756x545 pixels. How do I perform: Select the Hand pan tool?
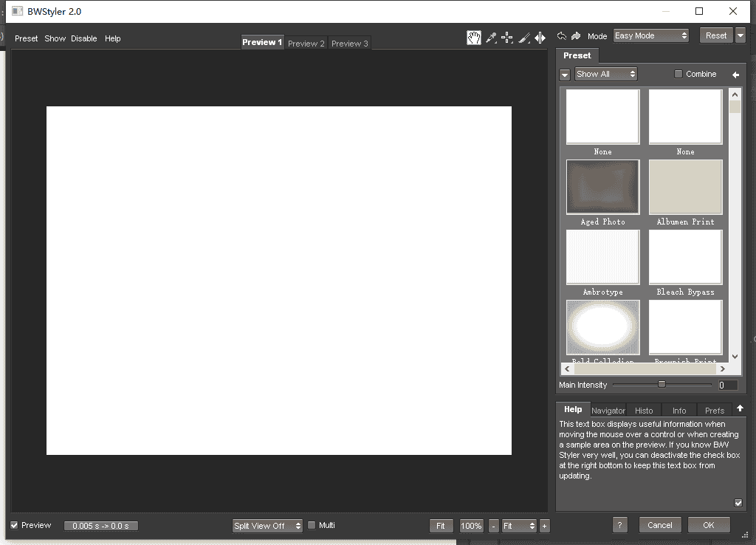(x=474, y=38)
